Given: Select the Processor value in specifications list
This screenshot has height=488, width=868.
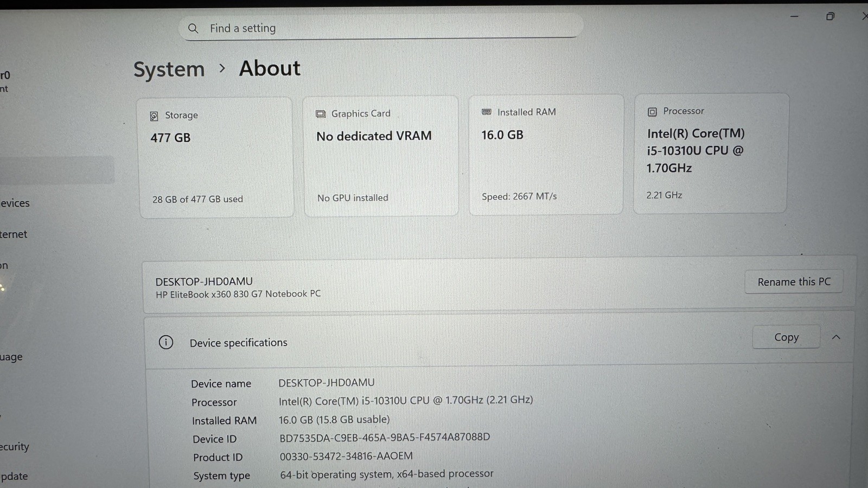Looking at the screenshot, I should click(x=406, y=400).
